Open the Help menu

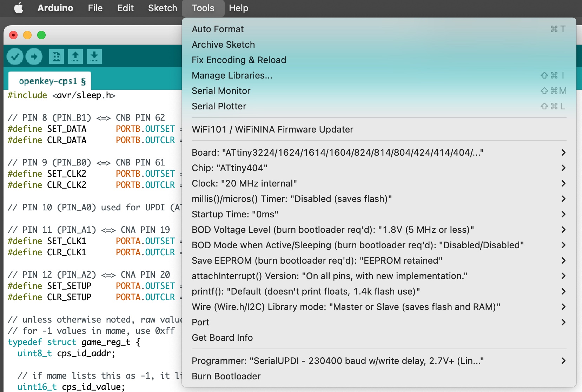click(238, 8)
